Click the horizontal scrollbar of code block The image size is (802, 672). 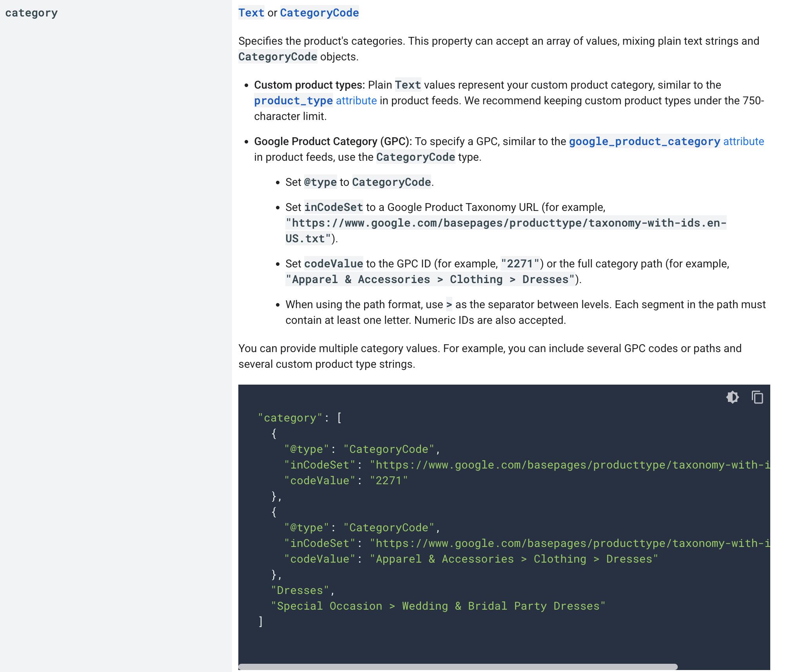[458, 667]
